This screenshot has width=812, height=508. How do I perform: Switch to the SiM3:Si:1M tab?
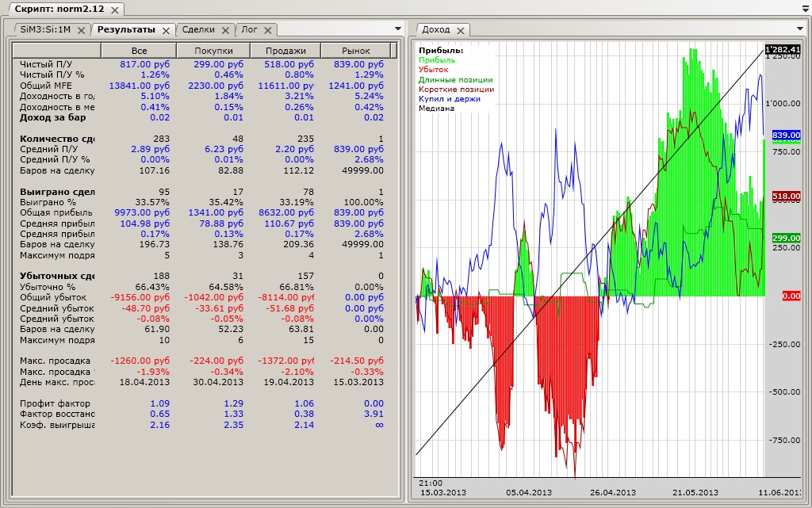(45, 29)
